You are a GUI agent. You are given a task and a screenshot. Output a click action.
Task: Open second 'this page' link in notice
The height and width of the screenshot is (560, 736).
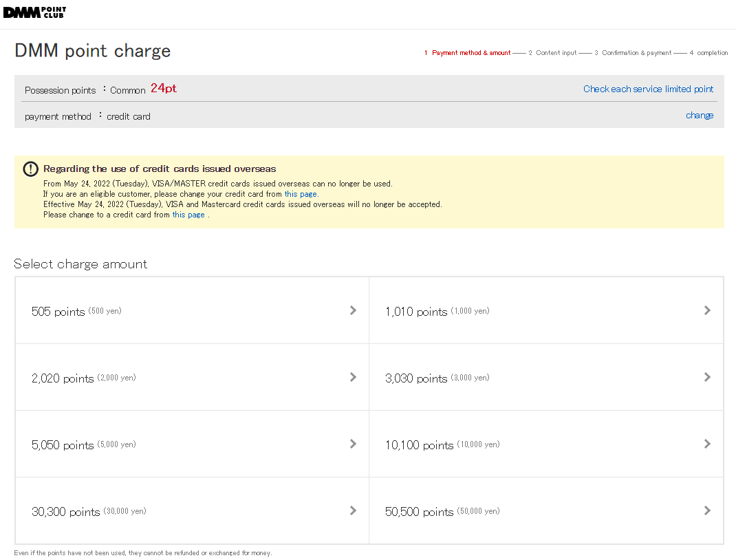click(188, 215)
